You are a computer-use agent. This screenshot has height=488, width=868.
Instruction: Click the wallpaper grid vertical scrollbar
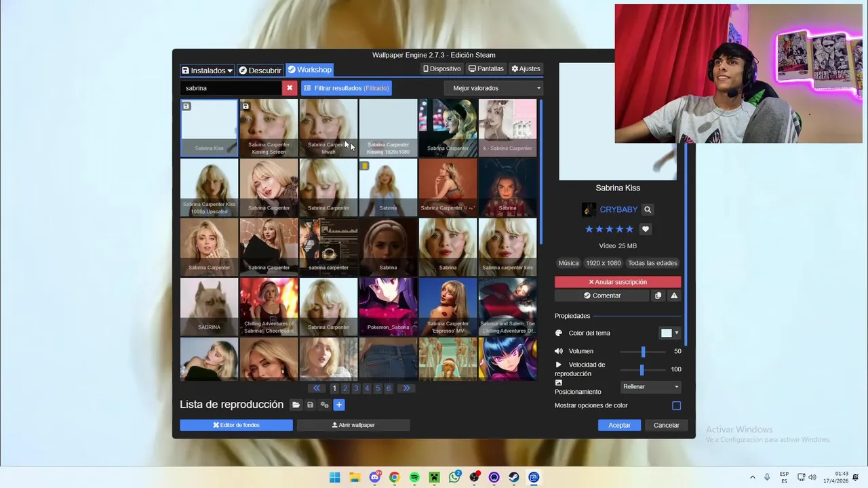(540, 172)
